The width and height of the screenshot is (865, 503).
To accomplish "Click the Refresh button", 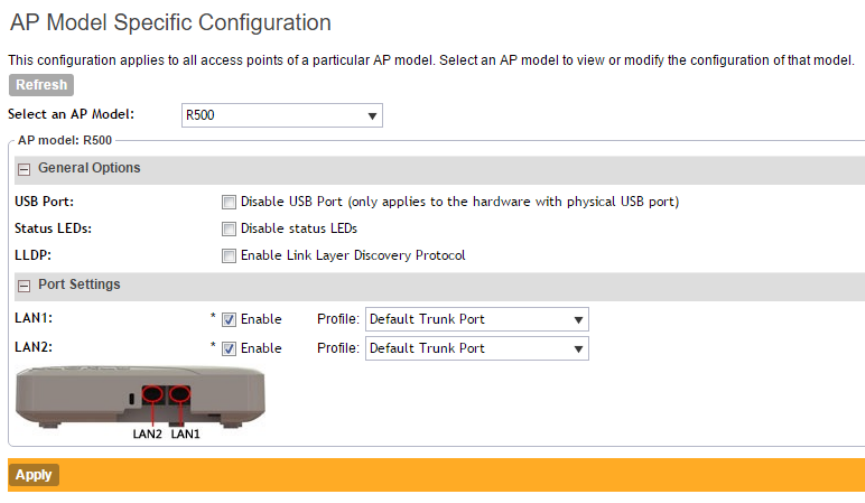I will pyautogui.click(x=41, y=86).
